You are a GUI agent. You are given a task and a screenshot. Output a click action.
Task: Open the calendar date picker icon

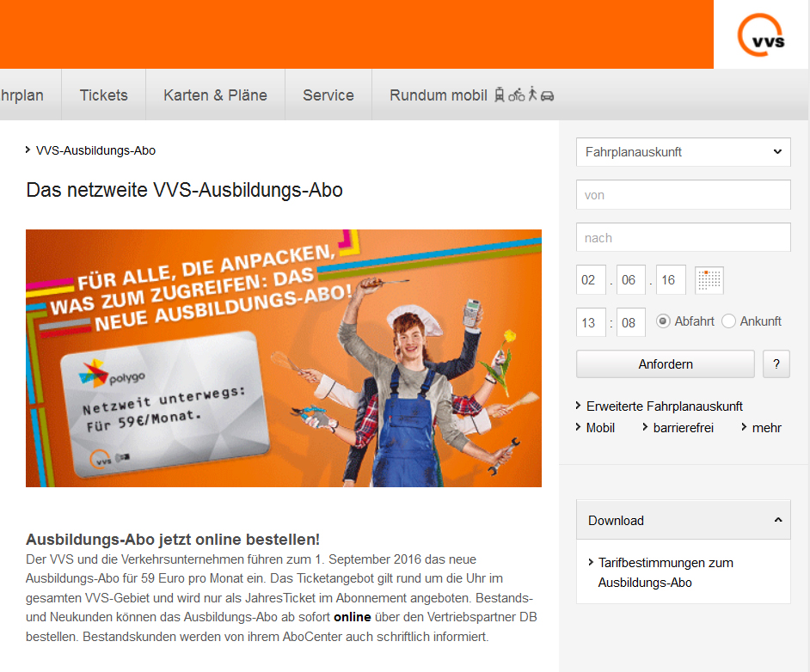click(709, 280)
